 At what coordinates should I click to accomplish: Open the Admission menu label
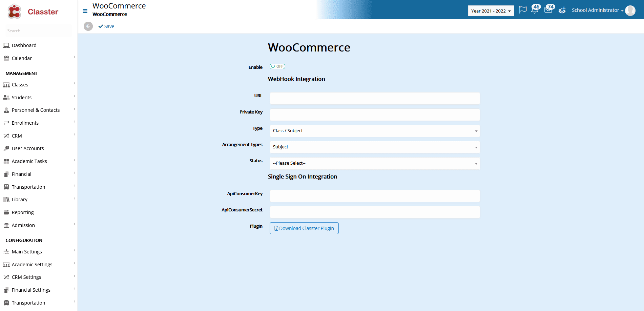(23, 225)
